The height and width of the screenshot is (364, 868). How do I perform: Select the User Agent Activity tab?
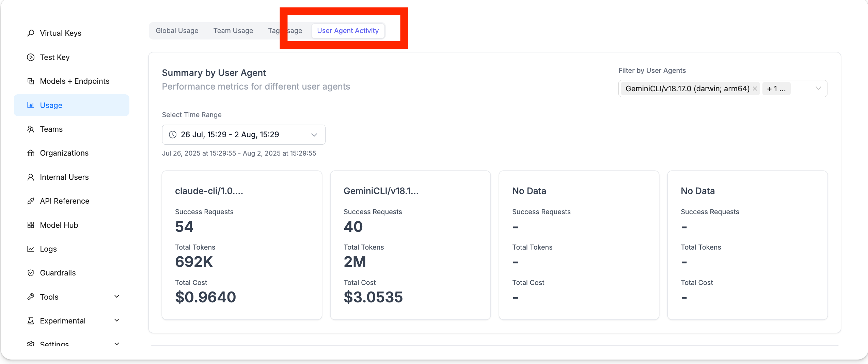[348, 31]
